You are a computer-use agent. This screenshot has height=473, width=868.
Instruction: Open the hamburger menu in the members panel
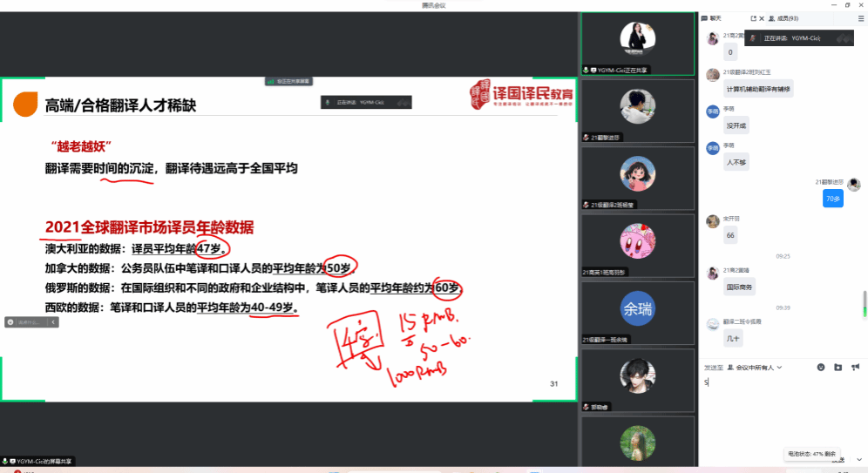click(x=861, y=18)
